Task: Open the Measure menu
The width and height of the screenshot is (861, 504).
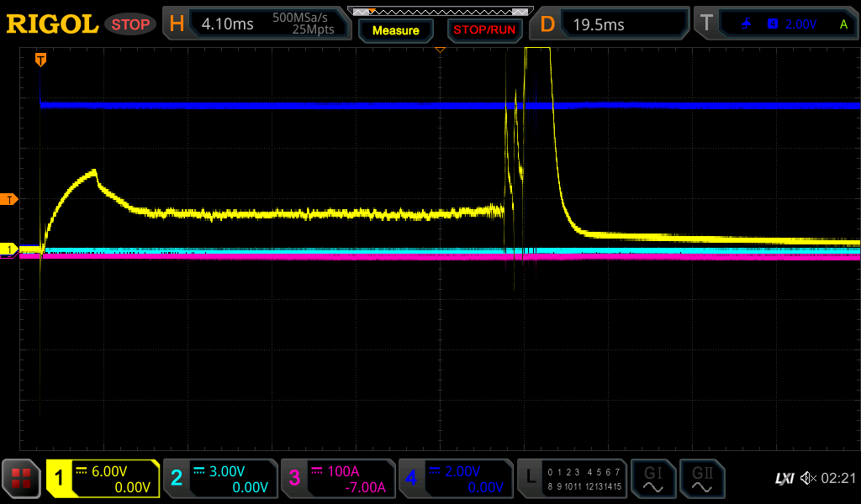Action: pos(395,30)
